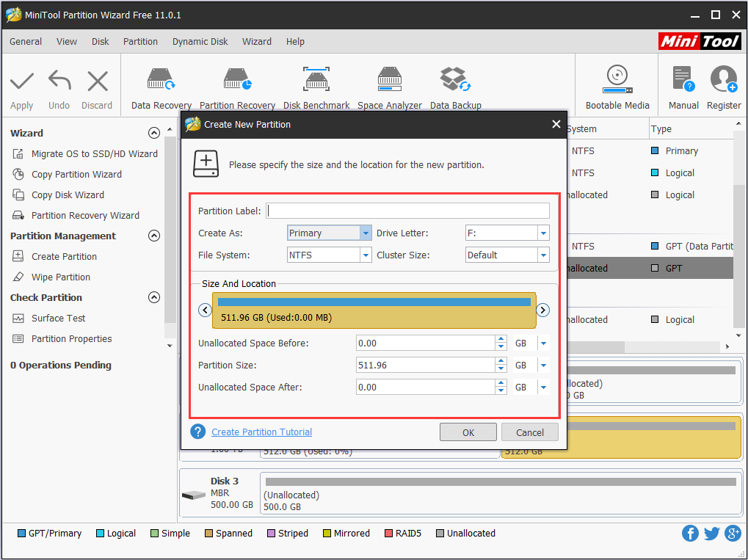
Task: Open the Create Partition Tutorial link
Action: click(261, 432)
